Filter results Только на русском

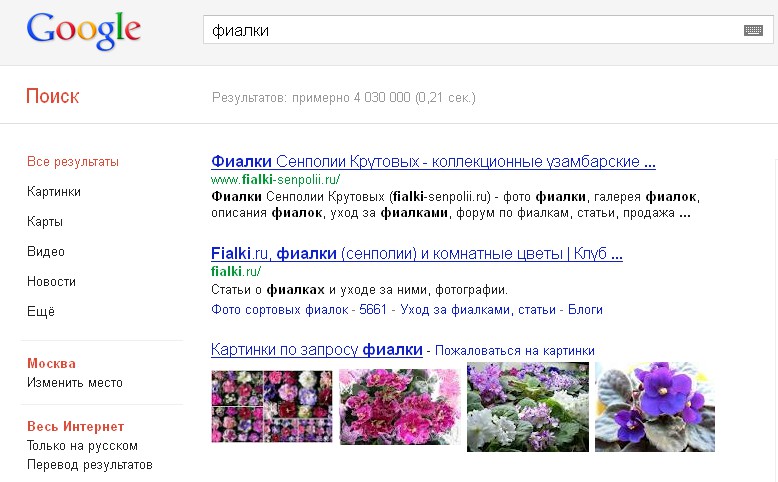tap(82, 446)
